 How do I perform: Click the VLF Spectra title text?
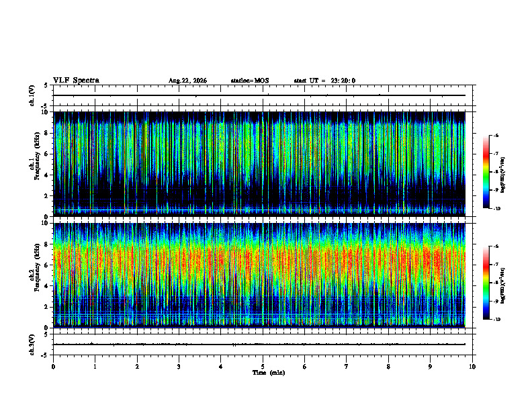tap(76, 81)
